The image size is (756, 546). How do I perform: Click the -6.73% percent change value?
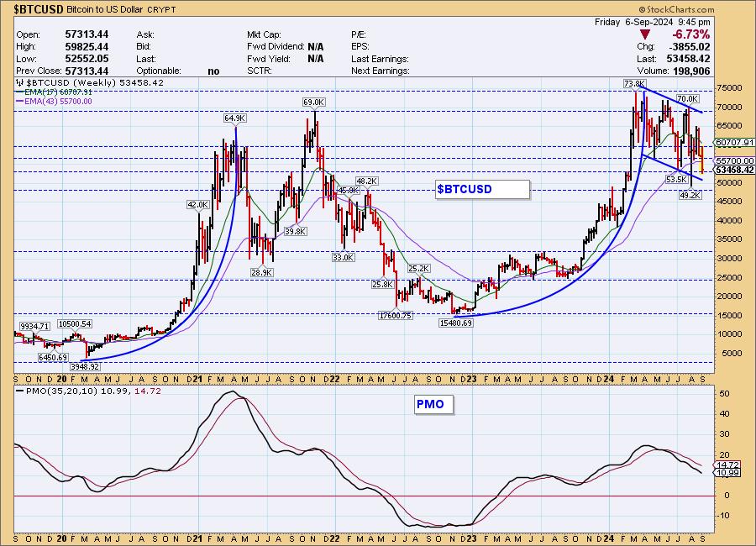[690, 34]
